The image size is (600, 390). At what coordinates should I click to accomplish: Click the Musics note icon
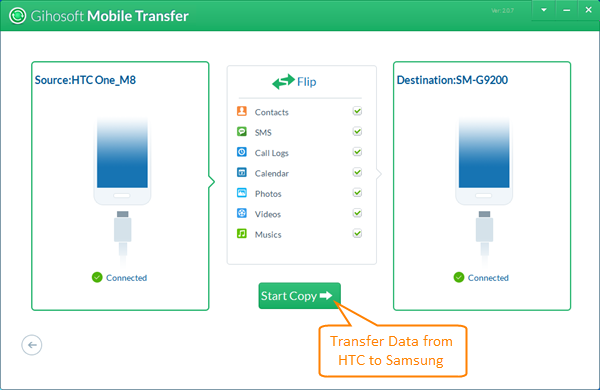pyautogui.click(x=241, y=233)
